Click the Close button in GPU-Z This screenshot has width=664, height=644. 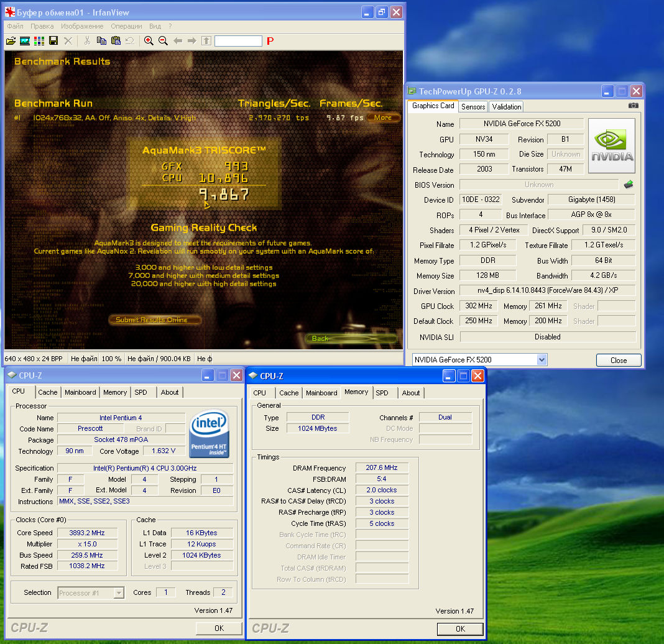click(x=618, y=361)
